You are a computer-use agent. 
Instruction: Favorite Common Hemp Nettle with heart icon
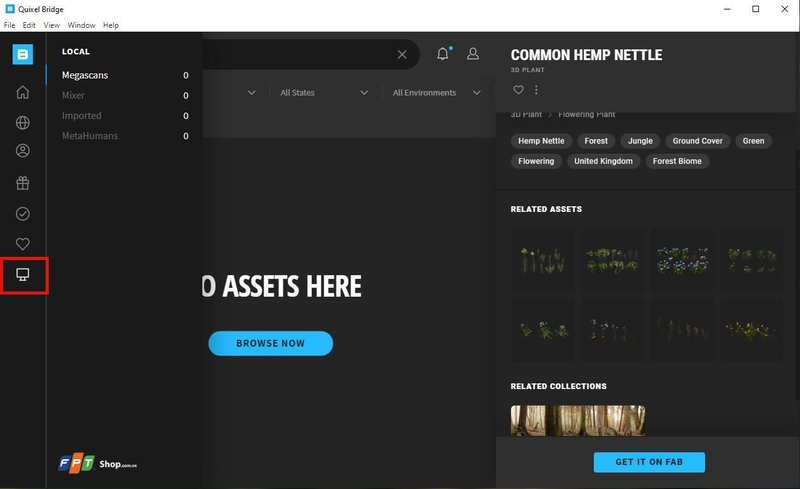point(518,90)
